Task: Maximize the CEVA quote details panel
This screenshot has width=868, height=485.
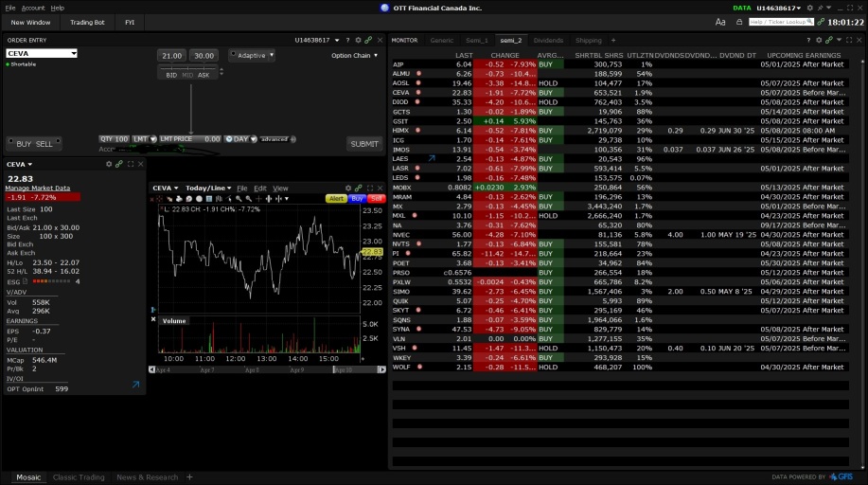Action: coord(131,164)
